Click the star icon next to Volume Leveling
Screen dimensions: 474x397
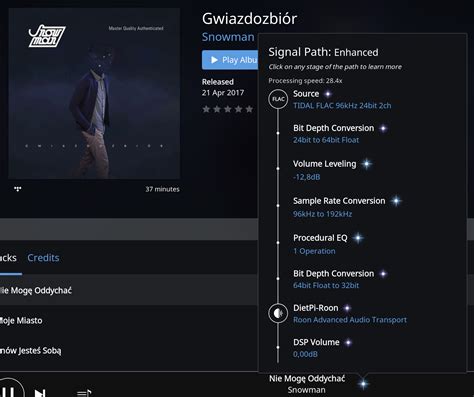point(367,164)
